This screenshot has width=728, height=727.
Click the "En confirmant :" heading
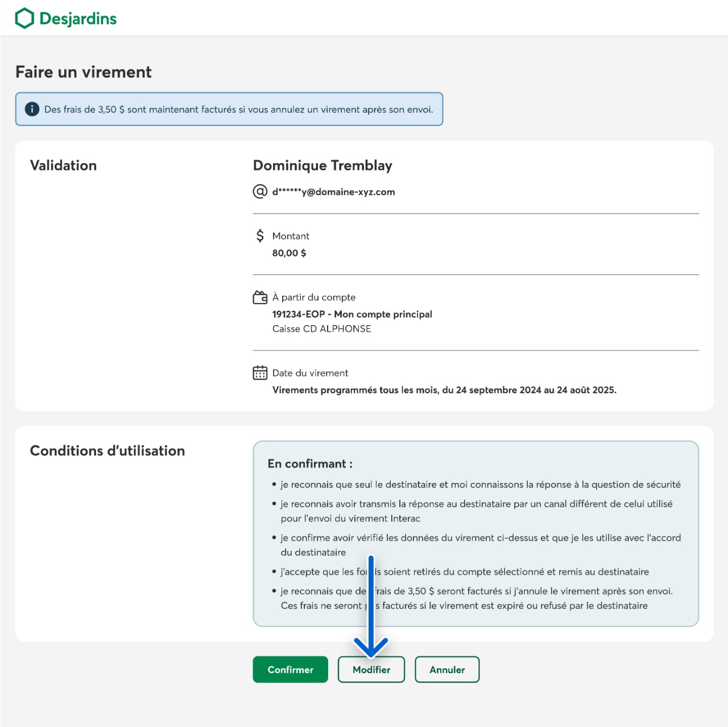pyautogui.click(x=310, y=464)
